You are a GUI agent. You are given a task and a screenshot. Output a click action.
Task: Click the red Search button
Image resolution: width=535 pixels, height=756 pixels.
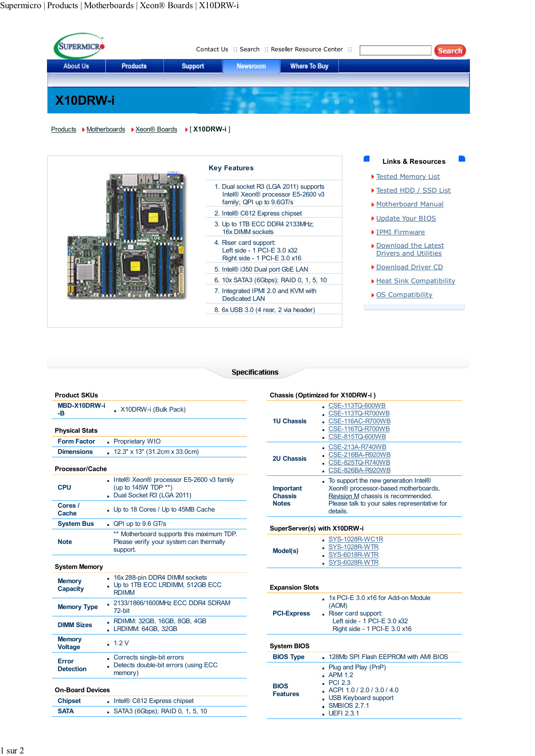(x=450, y=50)
